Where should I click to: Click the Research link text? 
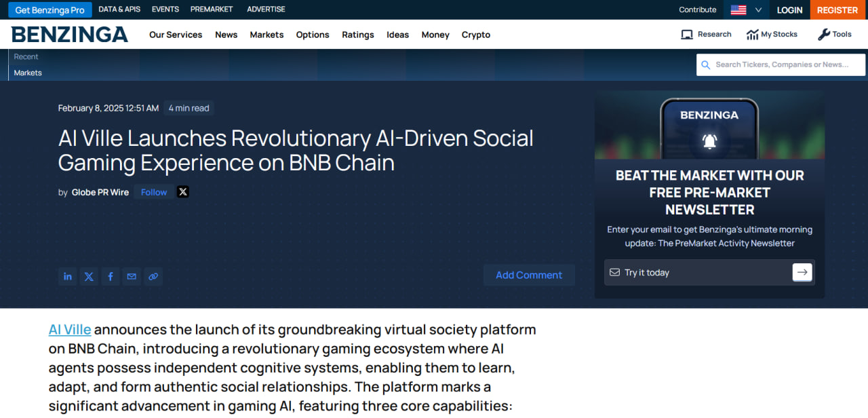[x=715, y=34]
